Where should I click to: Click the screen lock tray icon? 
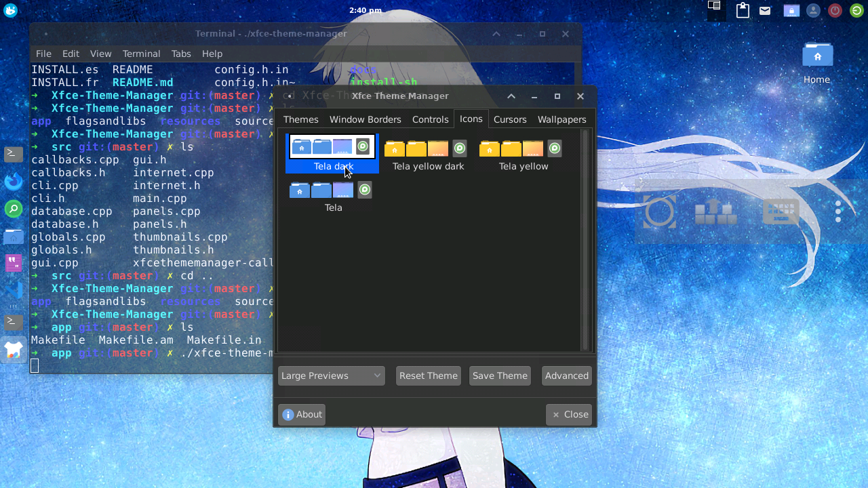(791, 10)
